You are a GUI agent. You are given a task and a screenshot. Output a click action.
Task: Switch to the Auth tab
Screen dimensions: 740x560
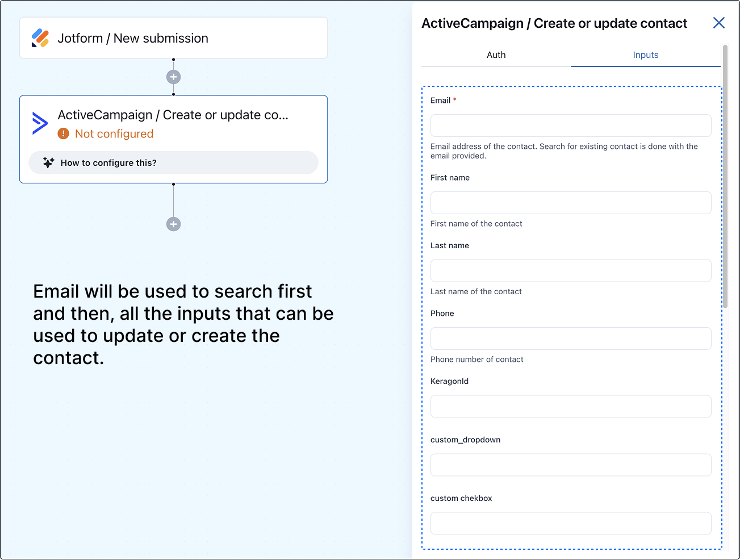click(496, 55)
